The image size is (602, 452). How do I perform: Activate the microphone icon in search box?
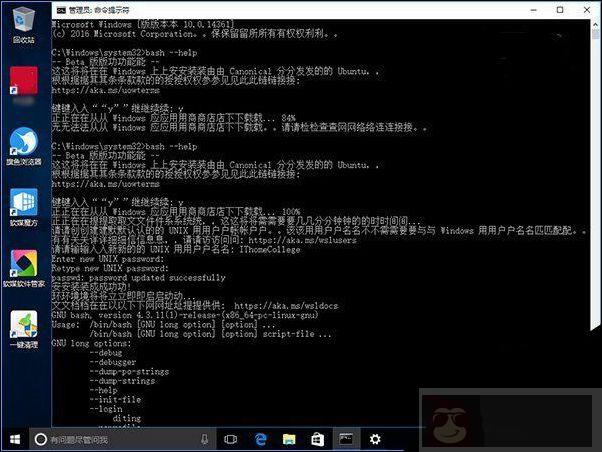pos(205,439)
